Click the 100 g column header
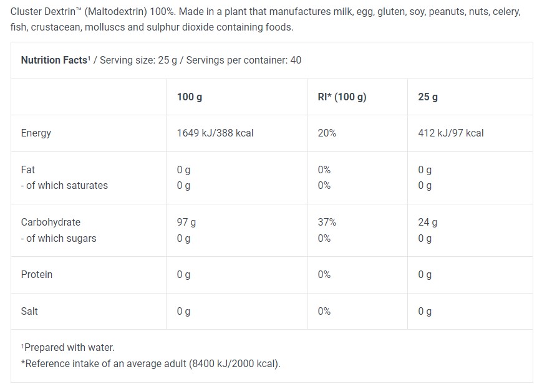542x392 pixels. [190, 97]
